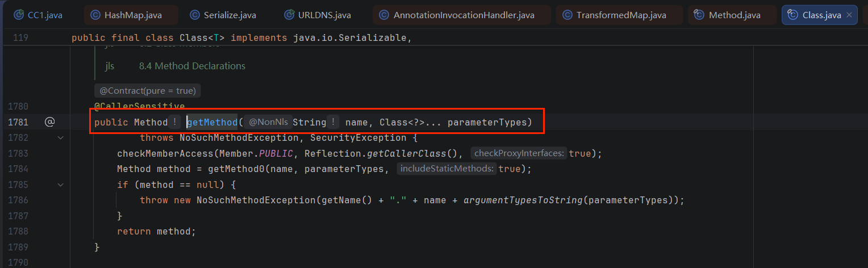Click the includeStaticMethods: parameter hint

coord(447,169)
